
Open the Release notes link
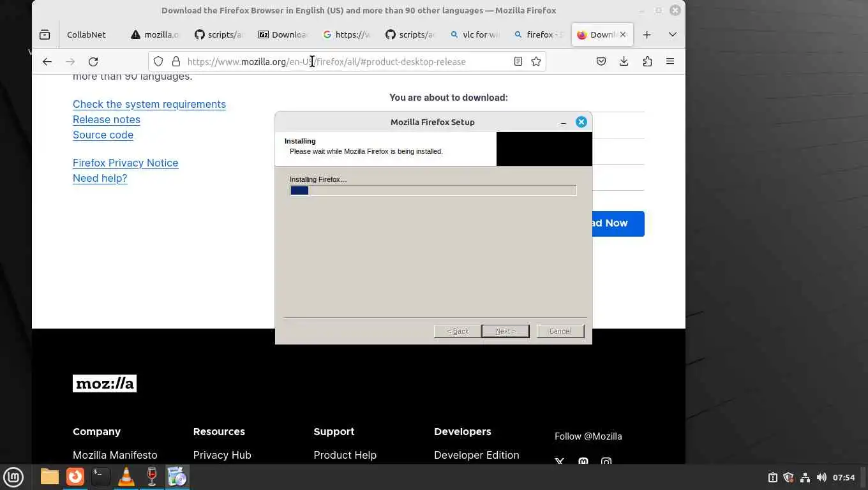107,119
